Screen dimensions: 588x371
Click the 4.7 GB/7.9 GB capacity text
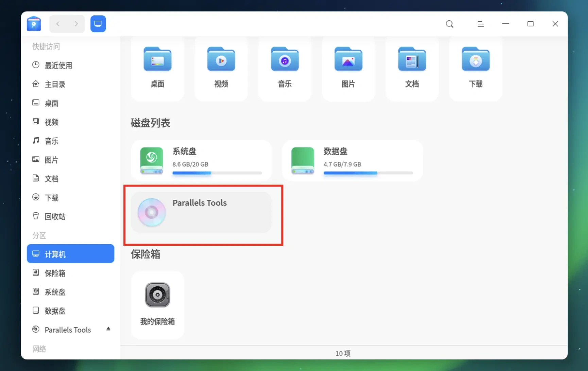pyautogui.click(x=342, y=164)
